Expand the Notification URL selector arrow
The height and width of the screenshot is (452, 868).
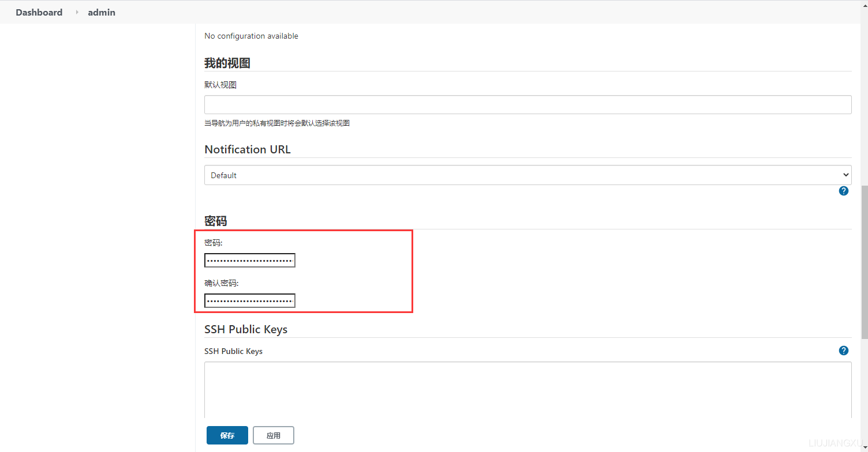[x=845, y=175]
